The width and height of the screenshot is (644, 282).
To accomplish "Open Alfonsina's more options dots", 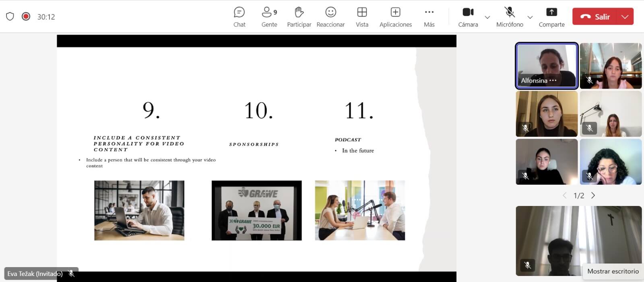I will click(x=553, y=80).
